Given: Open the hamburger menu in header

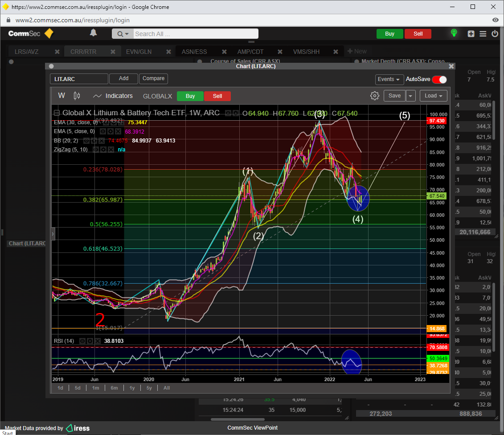Looking at the screenshot, I should click(x=483, y=34).
